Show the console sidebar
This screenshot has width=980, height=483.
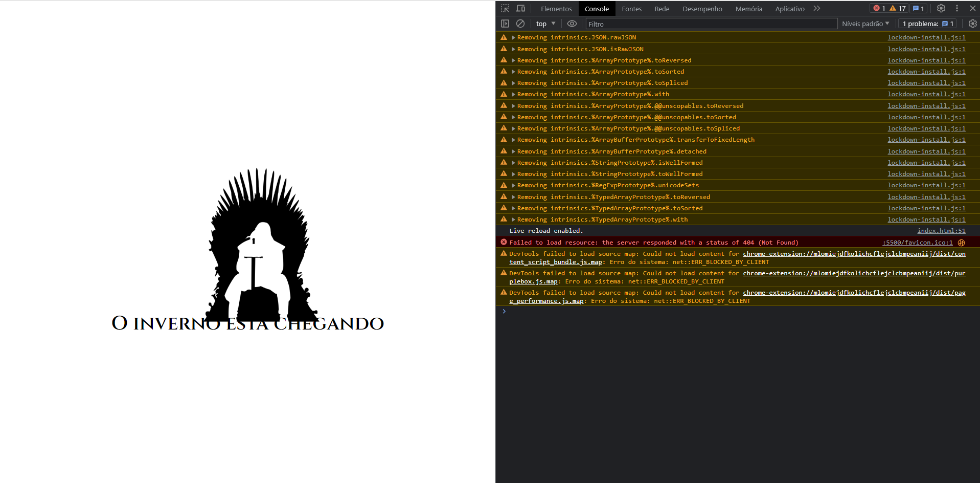coord(505,24)
